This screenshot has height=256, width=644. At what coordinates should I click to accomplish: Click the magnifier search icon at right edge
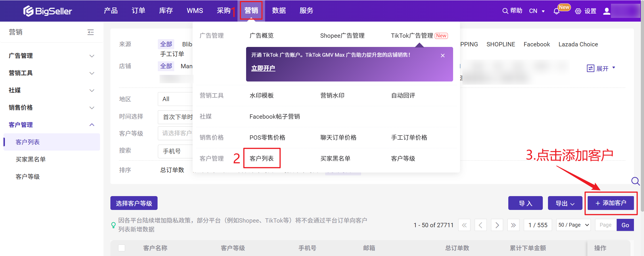(635, 181)
